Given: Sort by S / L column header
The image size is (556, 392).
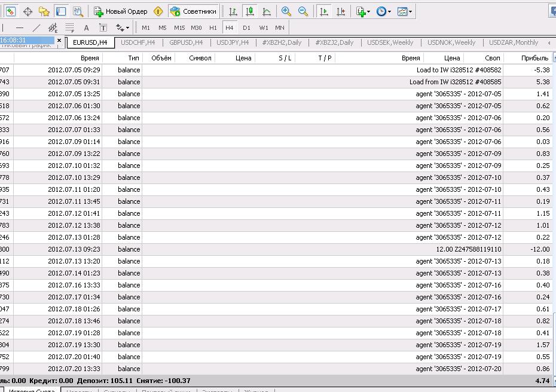Looking at the screenshot, I should click(275, 58).
